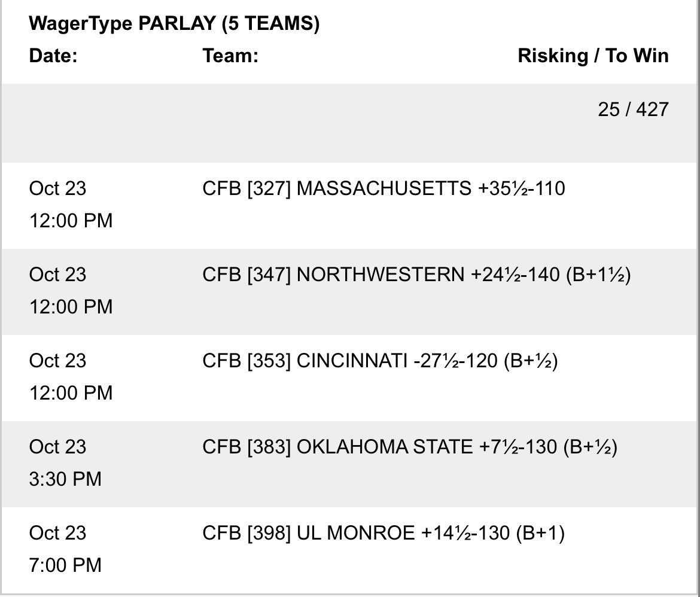Click the Oct 23 date in Northwestern row
Screen dimensions: 700x597
57,274
